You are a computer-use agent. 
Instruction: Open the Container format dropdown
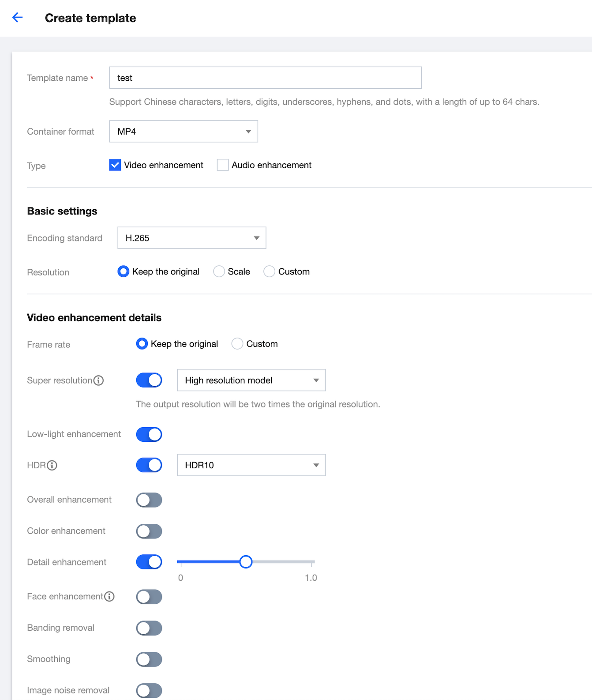184,132
